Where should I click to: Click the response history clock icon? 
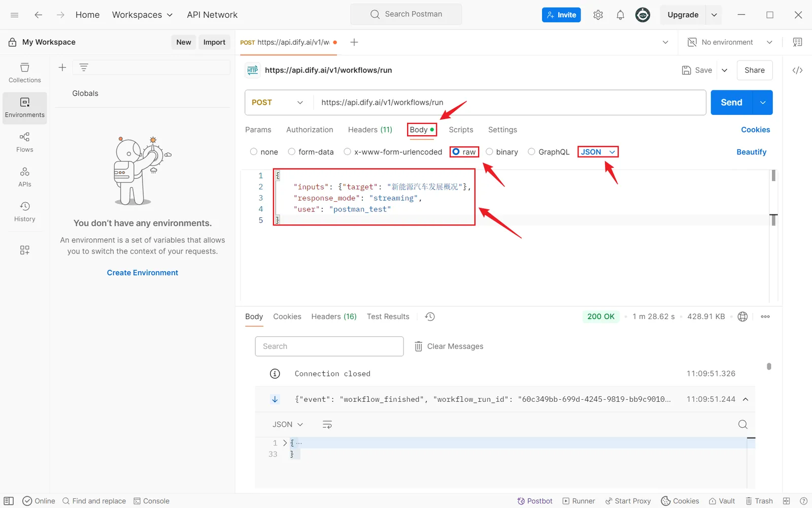(430, 316)
